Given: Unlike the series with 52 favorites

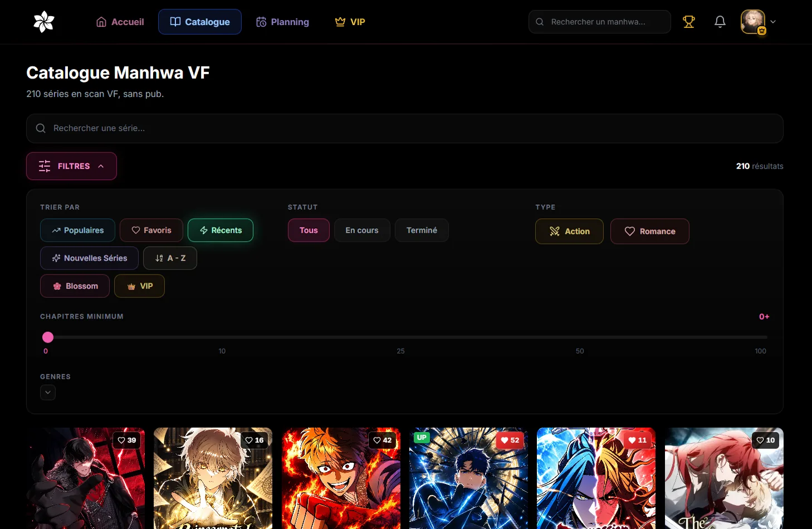Looking at the screenshot, I should (510, 440).
